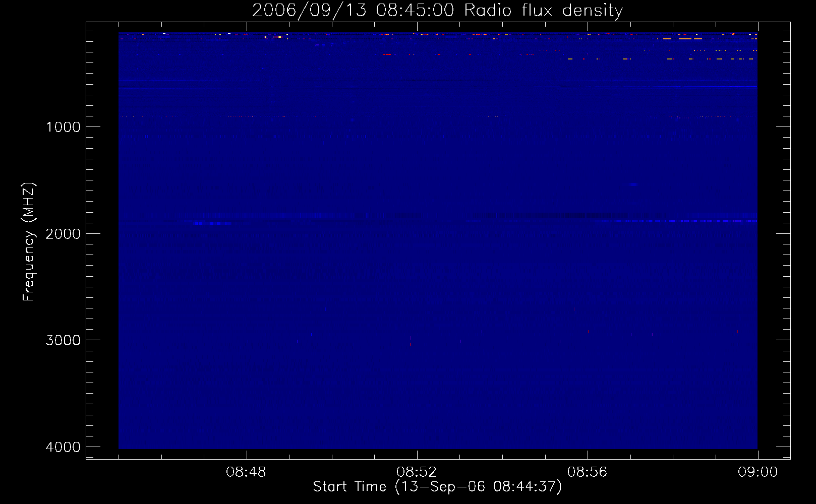Image resolution: width=816 pixels, height=504 pixels.
Task: Click the 4000 frequency tick label
Action: pos(63,447)
